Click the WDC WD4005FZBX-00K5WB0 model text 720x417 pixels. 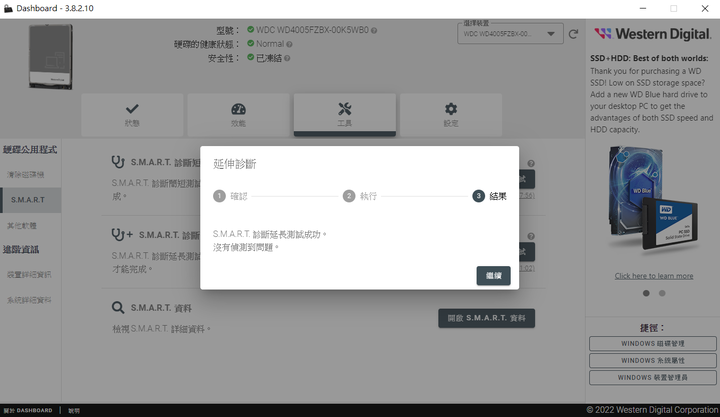(312, 30)
